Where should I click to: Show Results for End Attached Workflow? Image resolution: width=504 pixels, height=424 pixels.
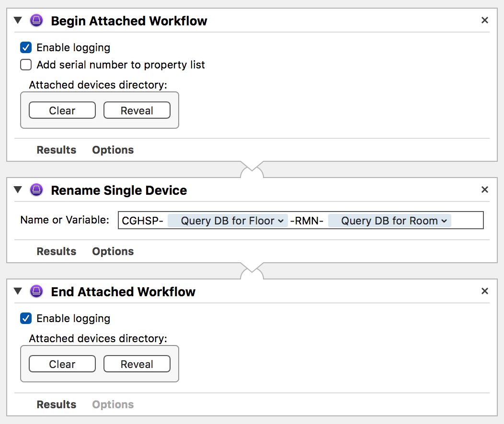click(57, 405)
